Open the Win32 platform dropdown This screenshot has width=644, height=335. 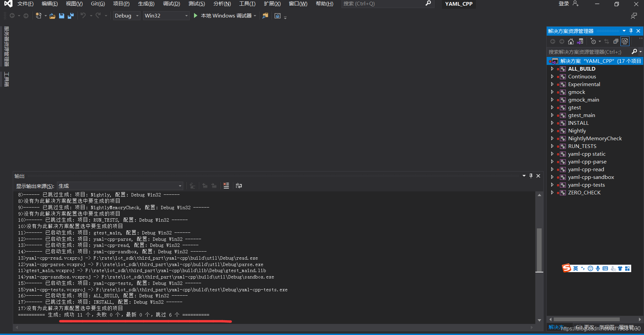(166, 15)
